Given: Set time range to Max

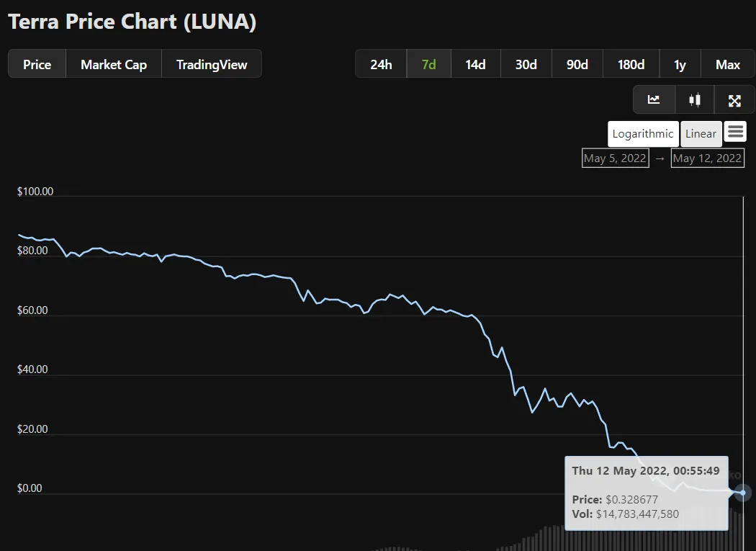Looking at the screenshot, I should [x=727, y=64].
